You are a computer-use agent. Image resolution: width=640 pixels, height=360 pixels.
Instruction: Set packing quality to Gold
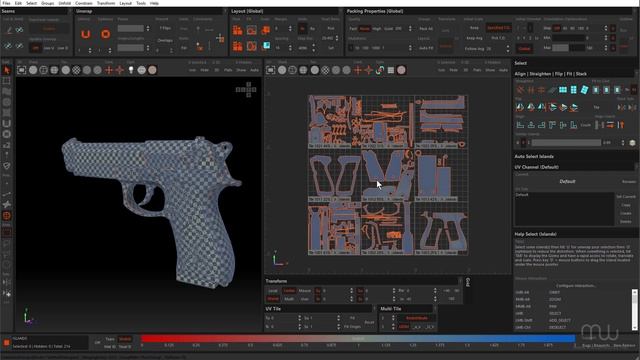tap(388, 29)
